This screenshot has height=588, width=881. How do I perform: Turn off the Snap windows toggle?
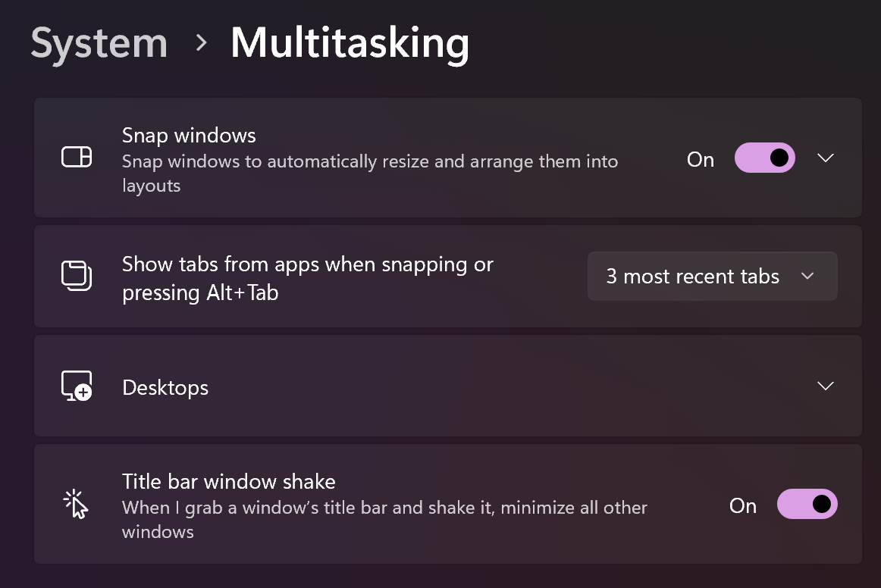pos(764,158)
